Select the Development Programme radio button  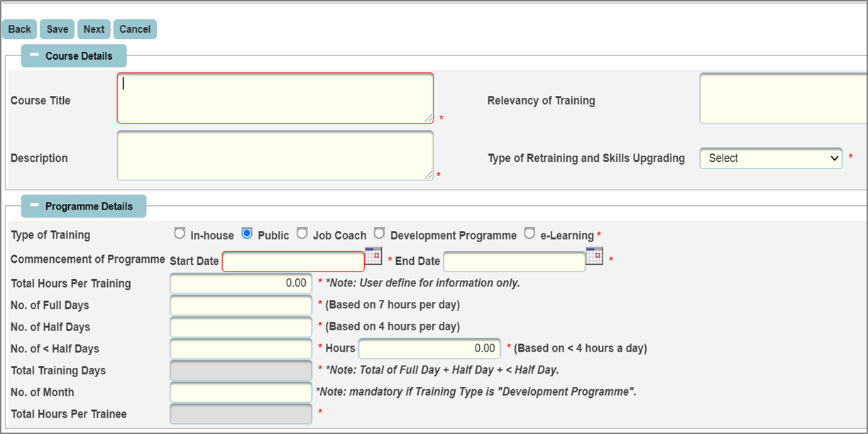pos(380,234)
